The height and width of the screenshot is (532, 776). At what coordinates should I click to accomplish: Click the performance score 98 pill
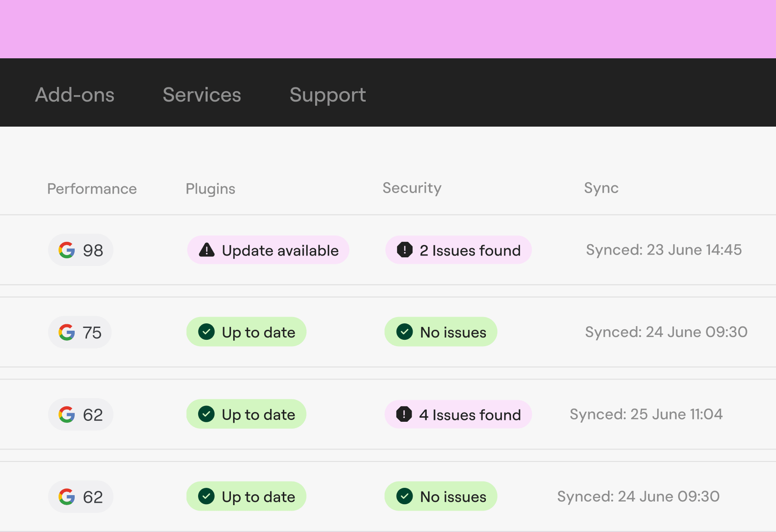81,250
